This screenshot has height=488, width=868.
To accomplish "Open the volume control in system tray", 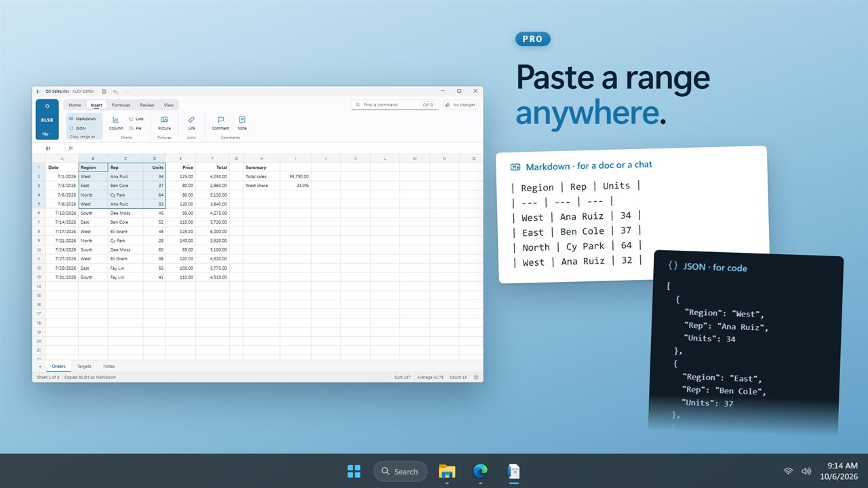I will point(806,471).
